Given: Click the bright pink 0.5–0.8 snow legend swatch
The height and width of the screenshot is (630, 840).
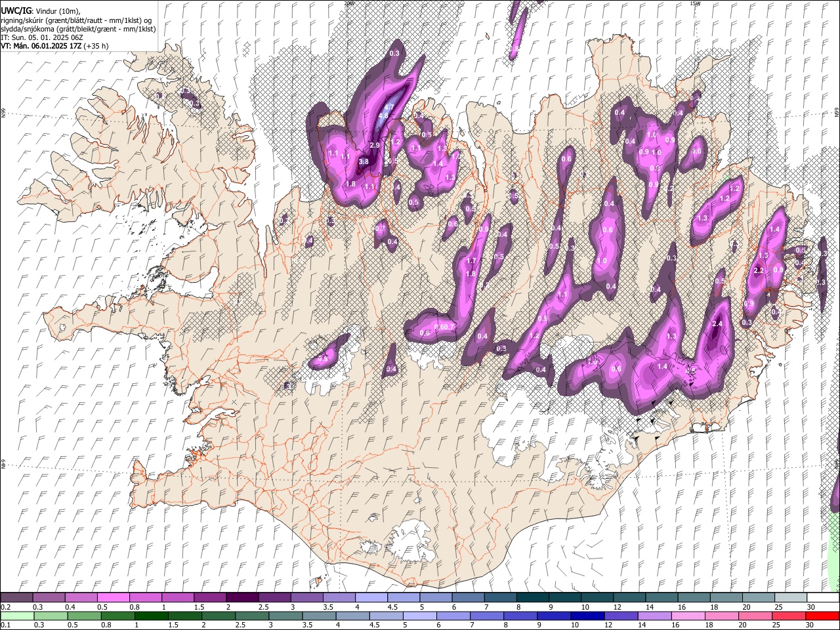Looking at the screenshot, I should (113, 598).
